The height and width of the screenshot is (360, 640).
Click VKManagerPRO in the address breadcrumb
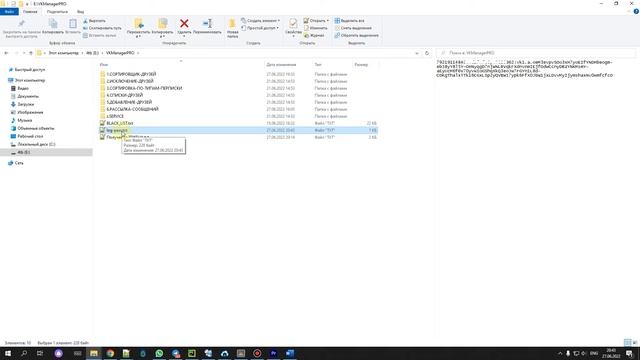(120, 53)
